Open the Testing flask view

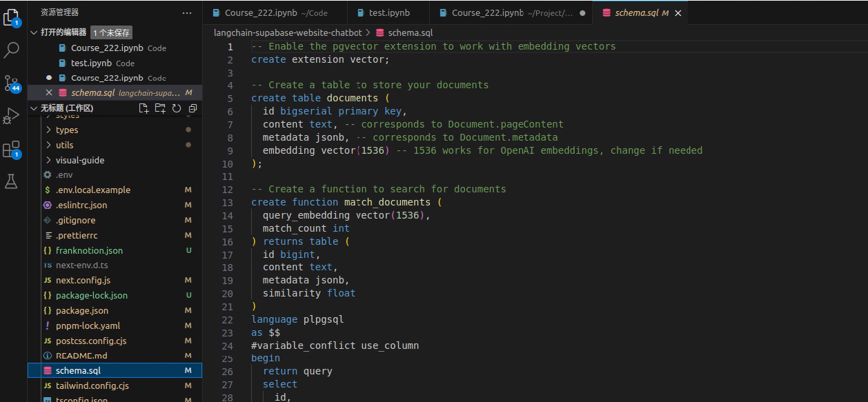pyautogui.click(x=12, y=181)
